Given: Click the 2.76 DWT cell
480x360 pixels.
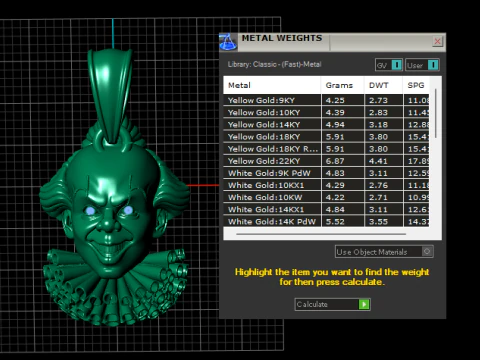Looking at the screenshot, I should [x=384, y=185].
